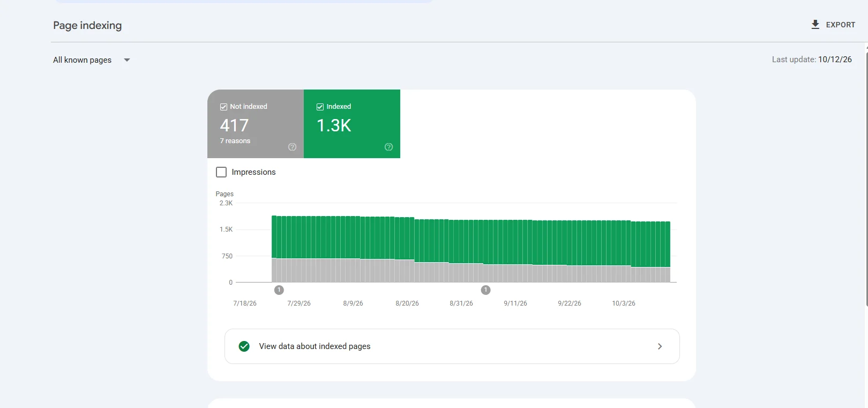Screen dimensions: 868x408
Task: Click annotation marker near 8/31/26
Action: tap(485, 290)
